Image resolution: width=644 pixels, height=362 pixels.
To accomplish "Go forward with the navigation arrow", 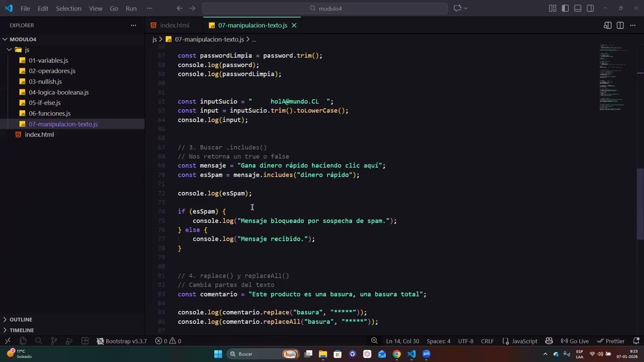I will (x=192, y=8).
